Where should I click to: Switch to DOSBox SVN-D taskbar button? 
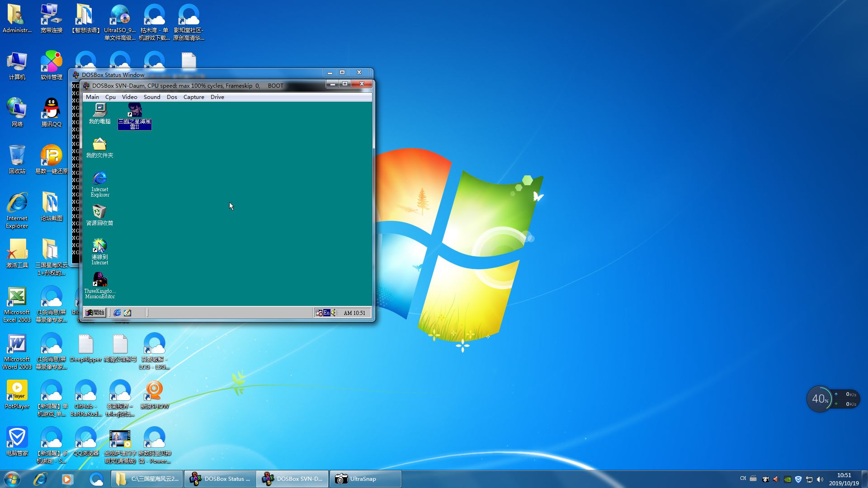pyautogui.click(x=292, y=479)
